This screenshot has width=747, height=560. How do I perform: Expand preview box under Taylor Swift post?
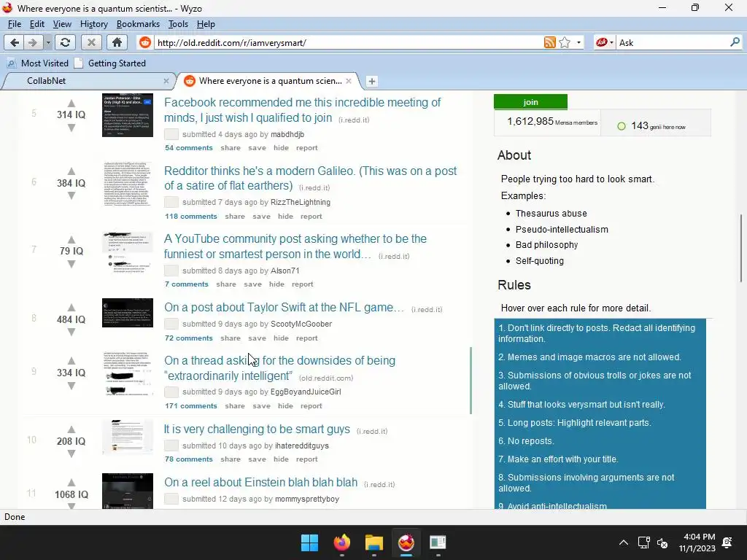[171, 324]
